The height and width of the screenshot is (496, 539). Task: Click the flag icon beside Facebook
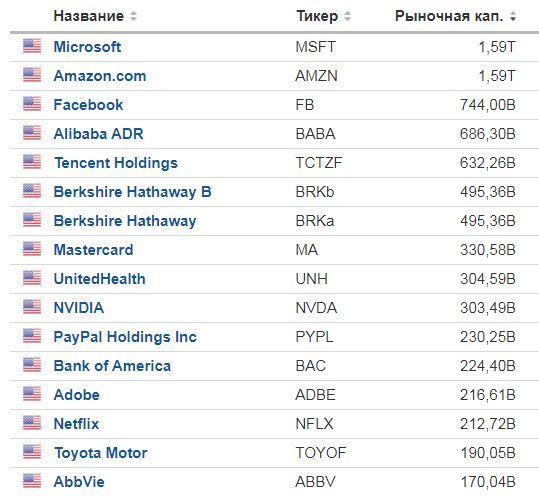pyautogui.click(x=32, y=104)
